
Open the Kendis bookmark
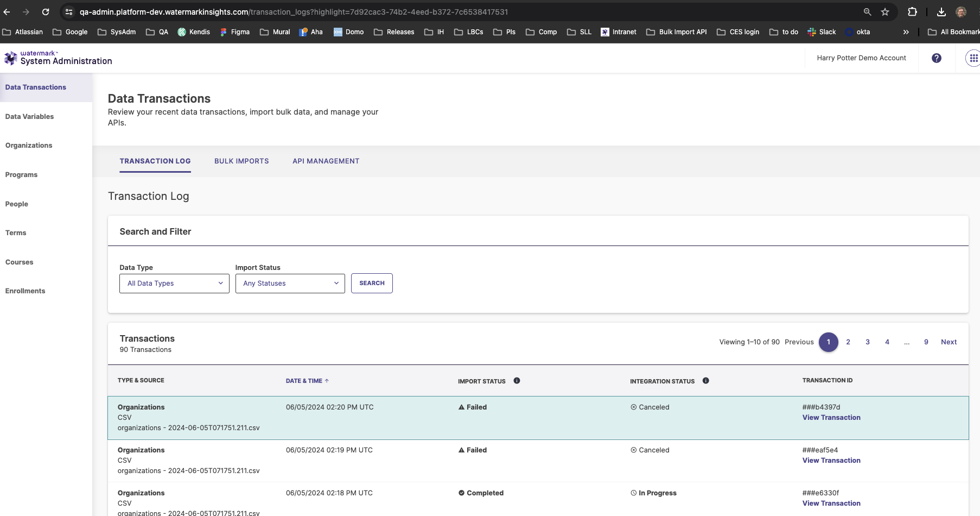[x=194, y=32]
